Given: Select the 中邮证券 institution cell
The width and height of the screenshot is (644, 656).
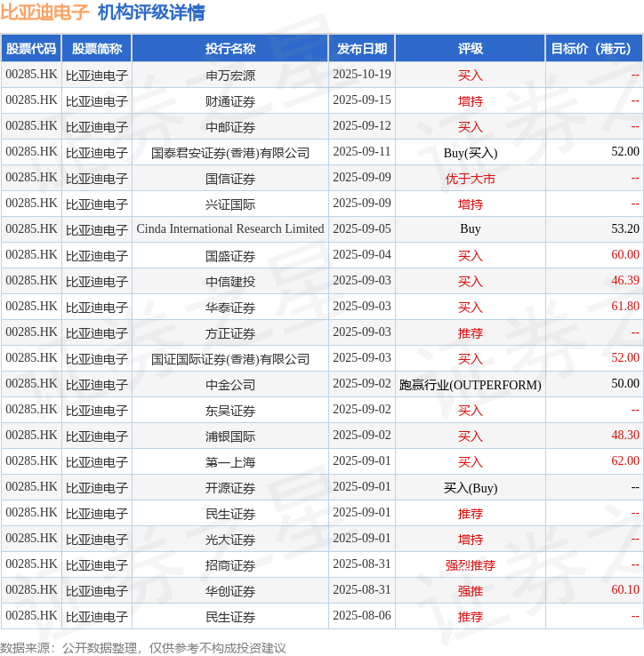Looking at the screenshot, I should 229,127.
